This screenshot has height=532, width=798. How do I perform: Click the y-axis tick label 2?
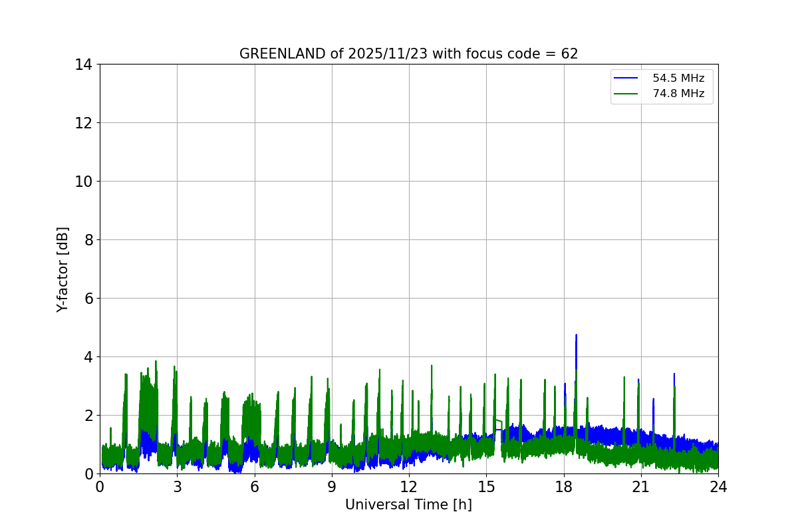(x=88, y=416)
